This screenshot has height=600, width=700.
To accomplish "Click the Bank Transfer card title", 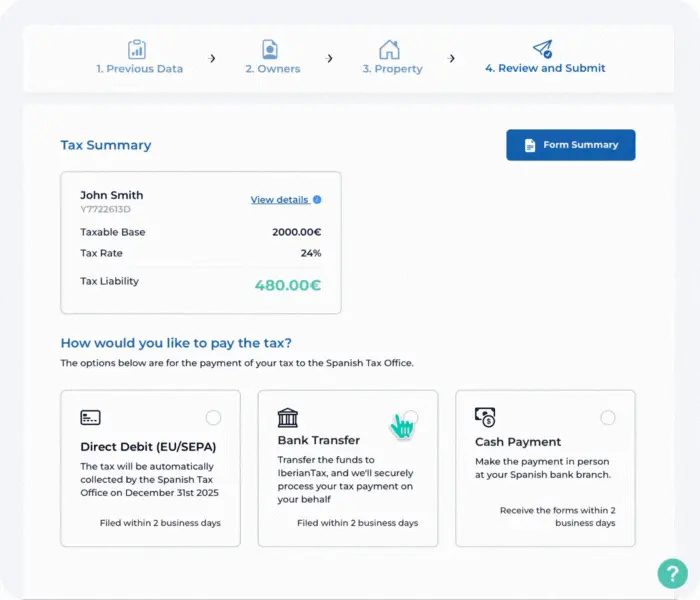I will point(318,440).
